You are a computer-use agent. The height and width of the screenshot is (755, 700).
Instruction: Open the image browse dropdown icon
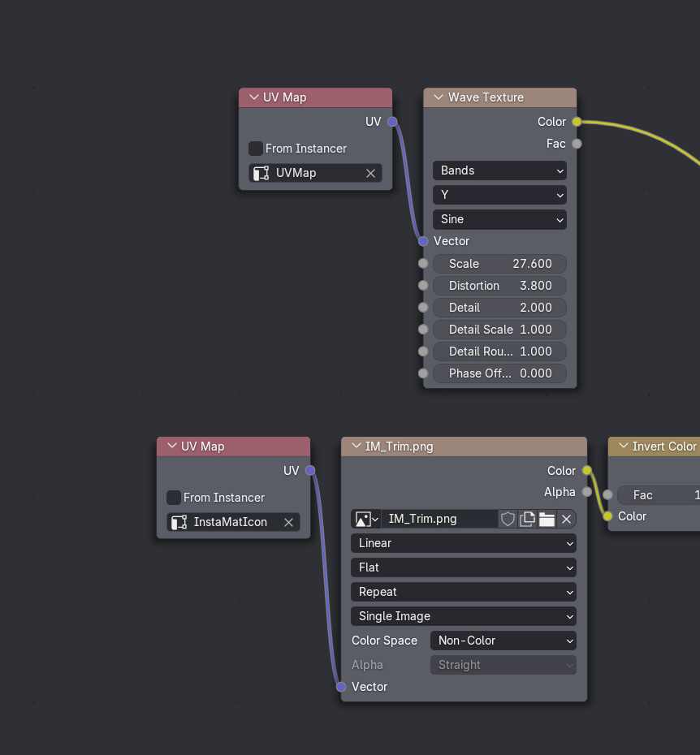[x=366, y=519]
